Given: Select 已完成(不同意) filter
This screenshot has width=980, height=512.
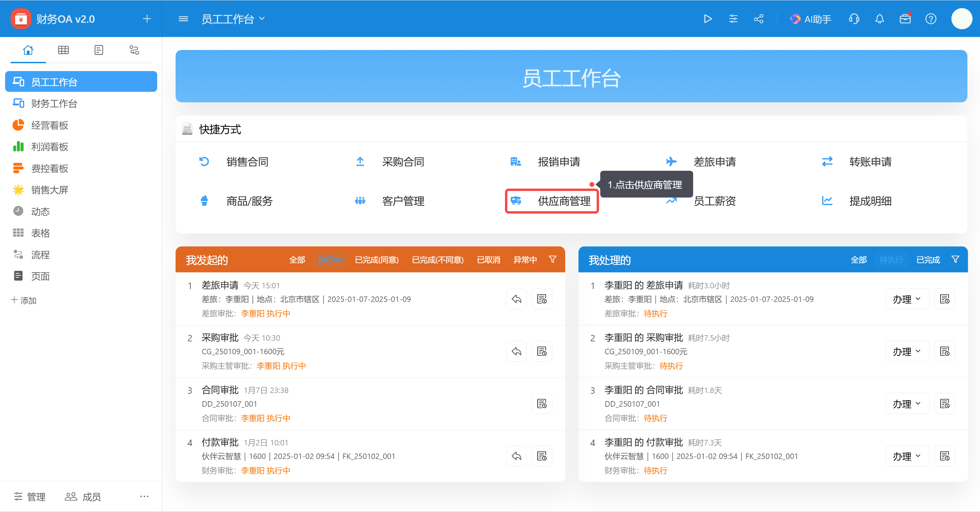Looking at the screenshot, I should pyautogui.click(x=438, y=260).
